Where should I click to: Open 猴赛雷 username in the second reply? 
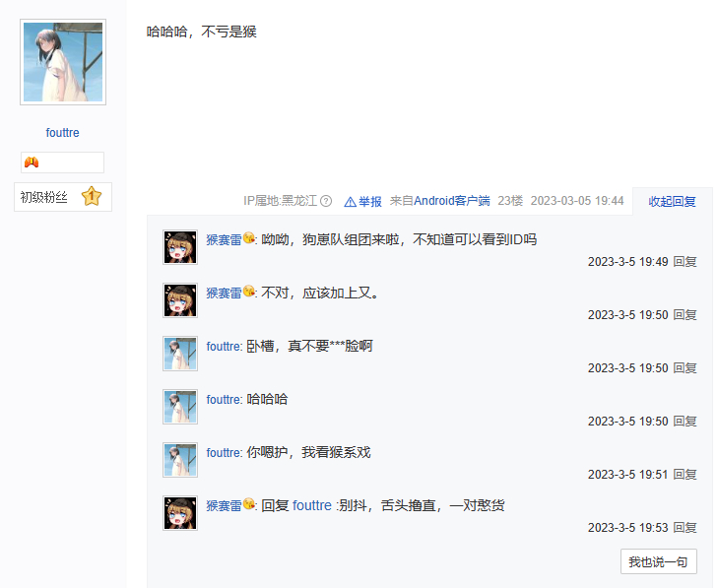click(225, 294)
